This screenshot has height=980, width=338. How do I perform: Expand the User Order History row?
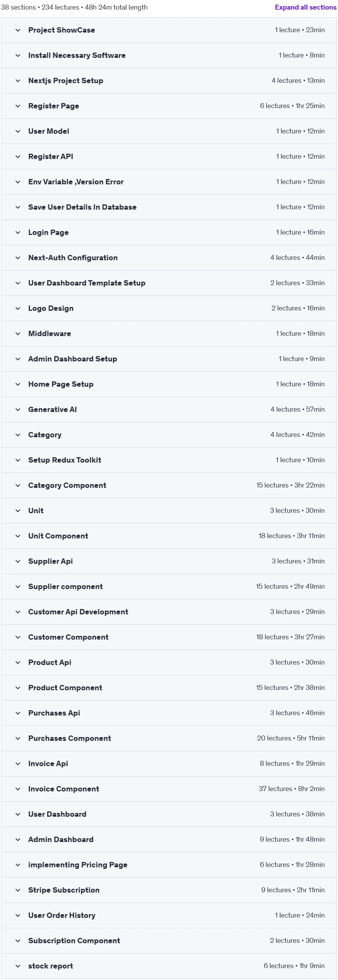point(169,916)
